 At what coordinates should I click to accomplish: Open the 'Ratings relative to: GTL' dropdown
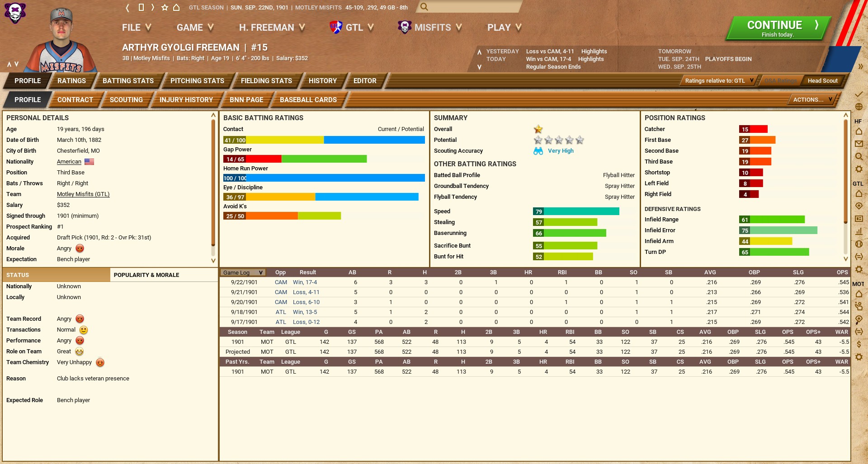tap(719, 81)
